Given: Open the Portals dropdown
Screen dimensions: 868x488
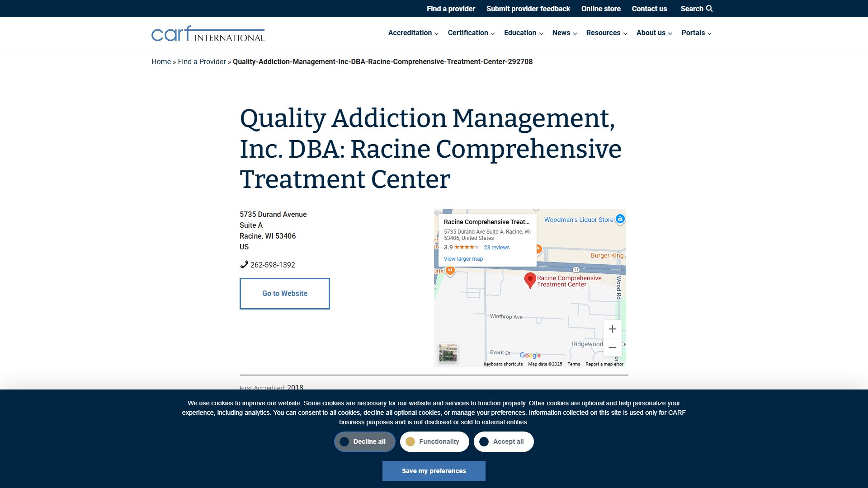Looking at the screenshot, I should pyautogui.click(x=696, y=33).
